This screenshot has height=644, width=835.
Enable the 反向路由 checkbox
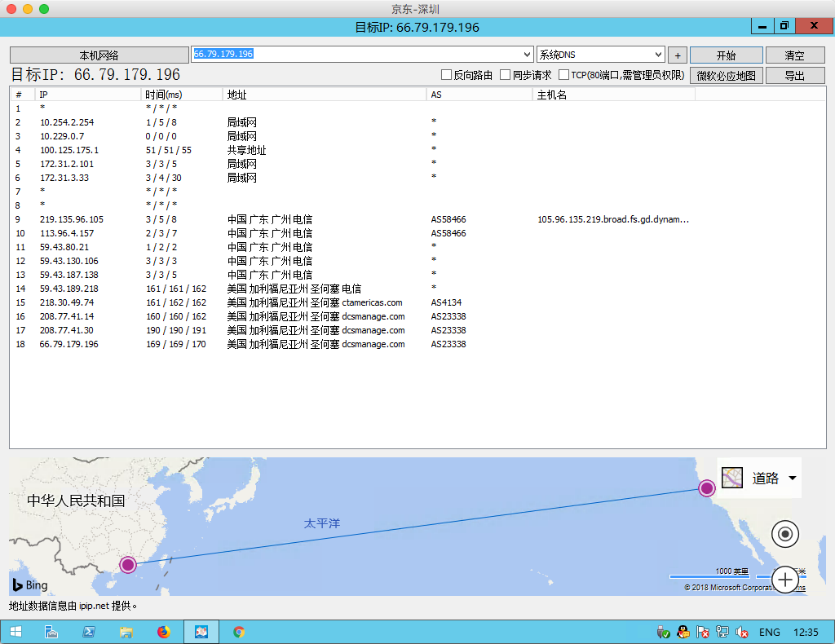tap(446, 75)
